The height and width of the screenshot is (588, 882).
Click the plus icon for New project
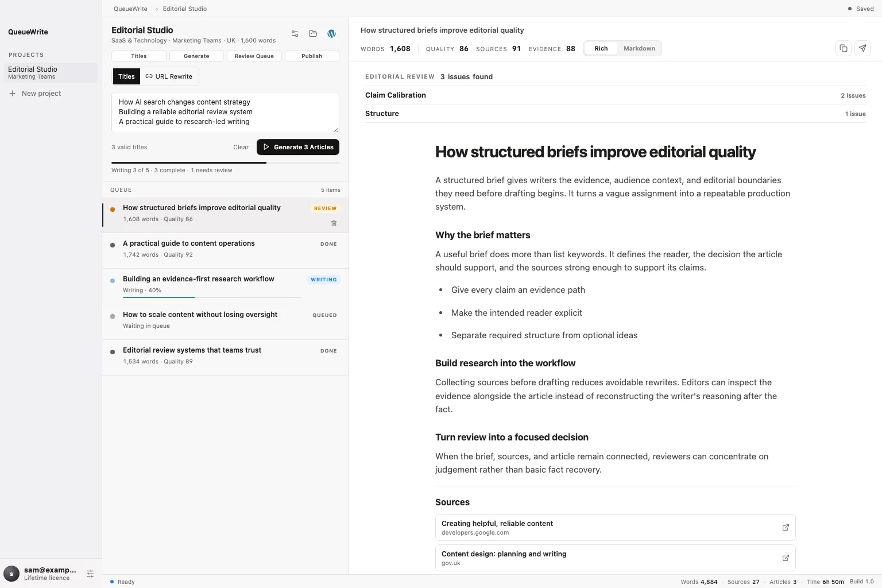tap(12, 94)
